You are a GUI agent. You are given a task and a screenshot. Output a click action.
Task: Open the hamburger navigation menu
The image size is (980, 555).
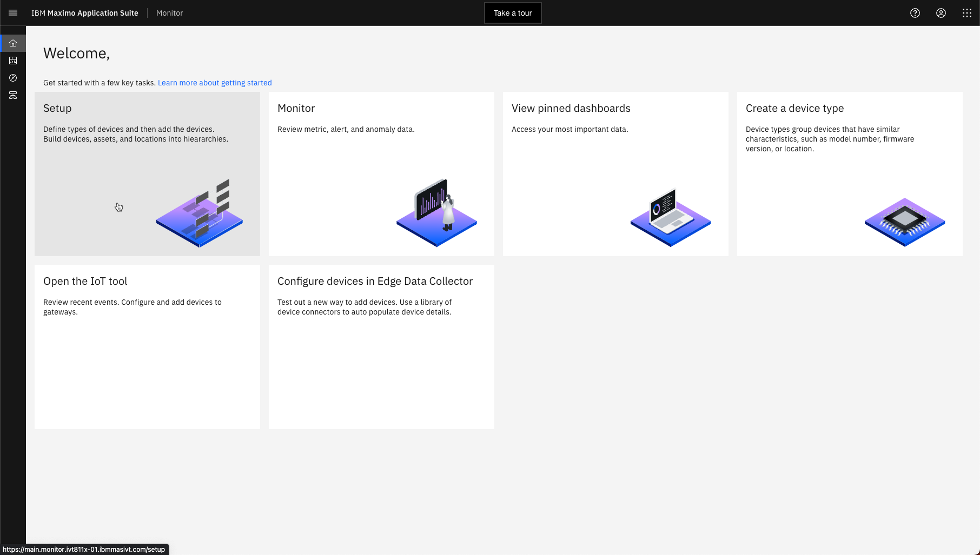(13, 13)
